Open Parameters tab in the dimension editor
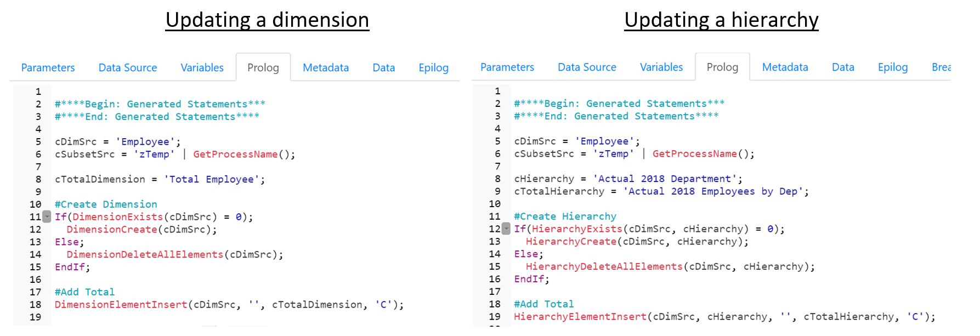Screen dimensions: 980x336 pos(48,67)
